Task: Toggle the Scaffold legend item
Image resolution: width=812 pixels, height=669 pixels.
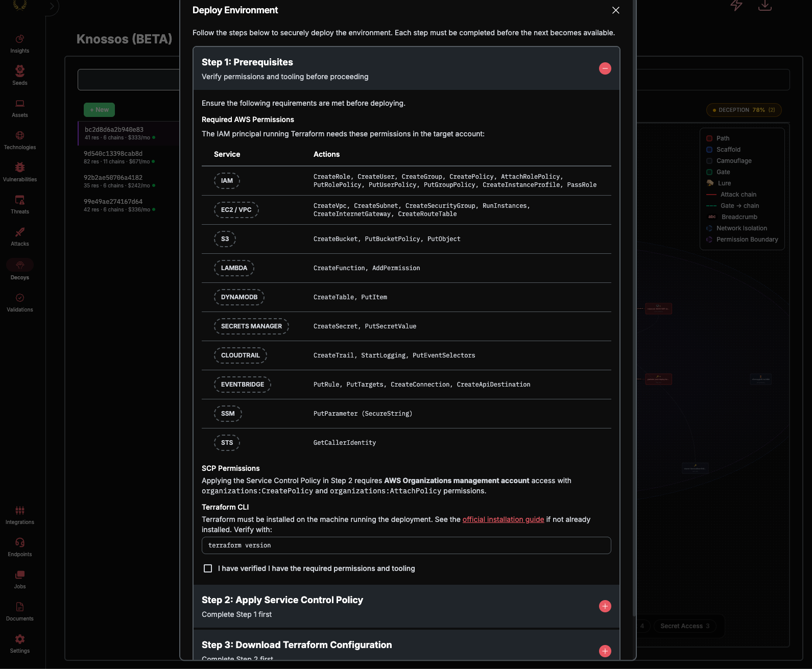Action: coord(723,150)
